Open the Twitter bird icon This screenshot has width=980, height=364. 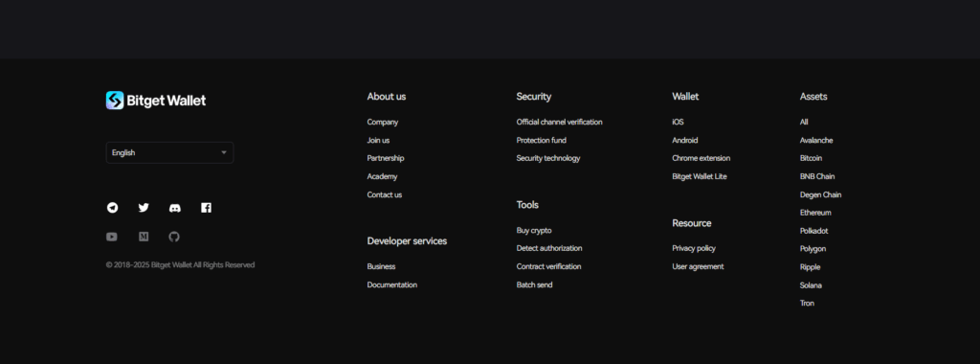(x=144, y=208)
